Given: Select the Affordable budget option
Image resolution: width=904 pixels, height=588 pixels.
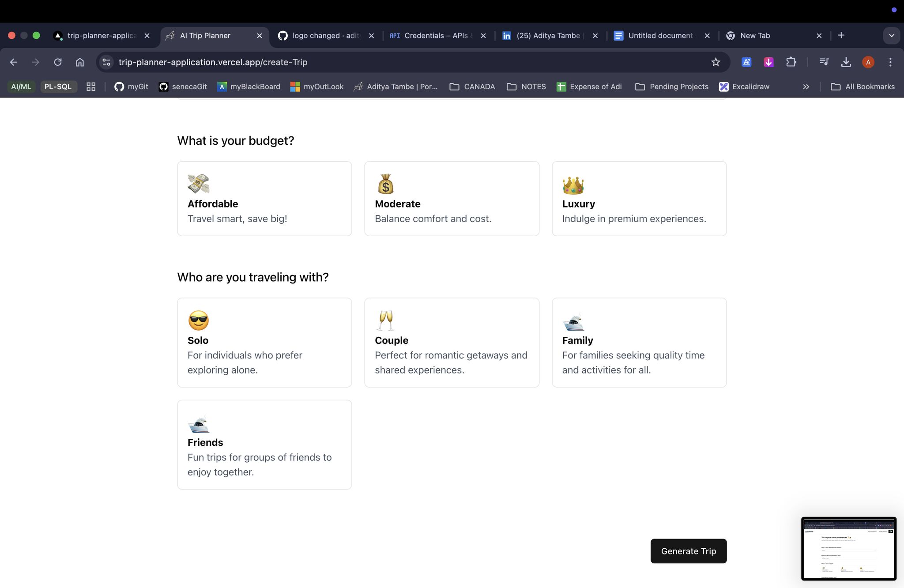Looking at the screenshot, I should [264, 199].
